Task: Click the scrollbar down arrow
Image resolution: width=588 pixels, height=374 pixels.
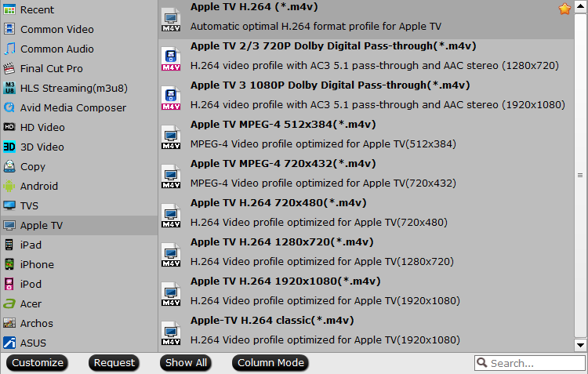Action: point(580,345)
